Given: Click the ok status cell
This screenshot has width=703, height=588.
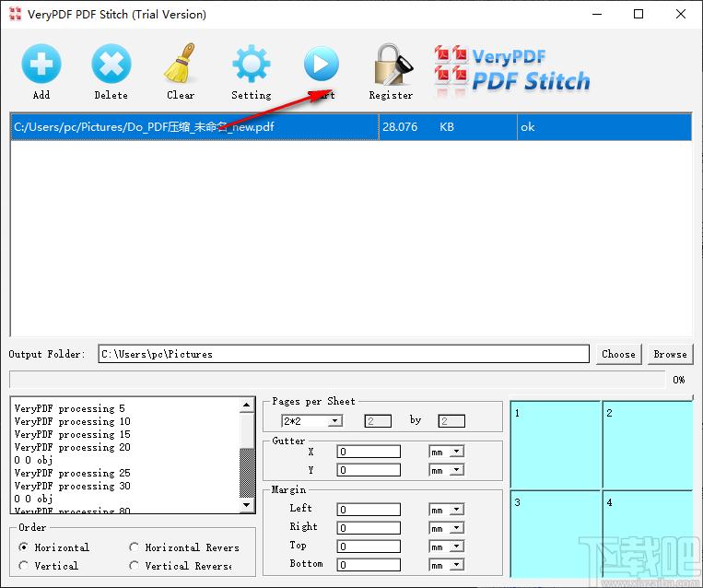Looking at the screenshot, I should pos(604,127).
